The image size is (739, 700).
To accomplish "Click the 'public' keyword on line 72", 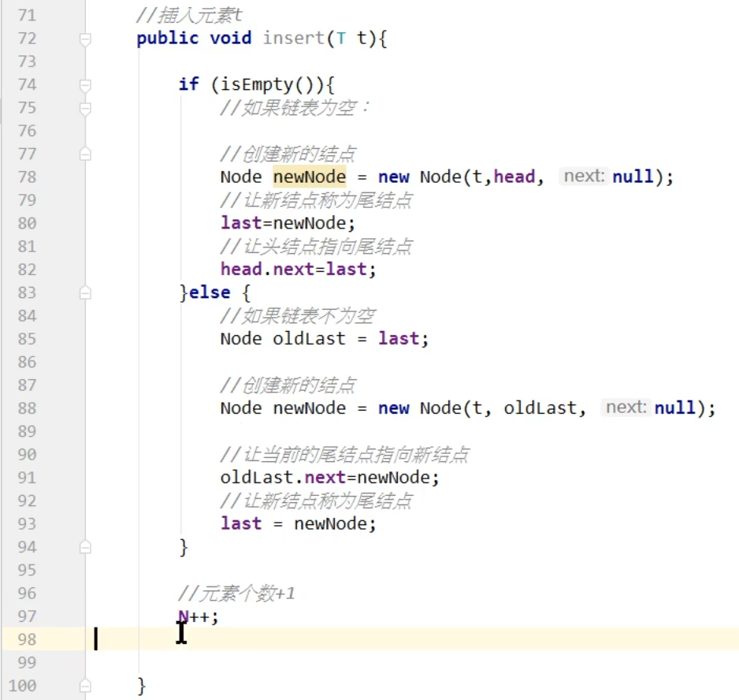I will coord(168,38).
